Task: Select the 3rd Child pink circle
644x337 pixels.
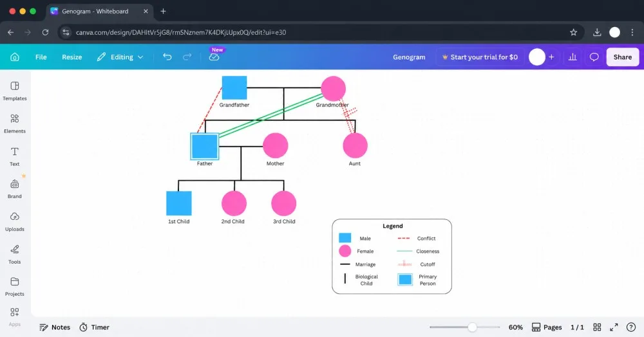Action: click(284, 203)
